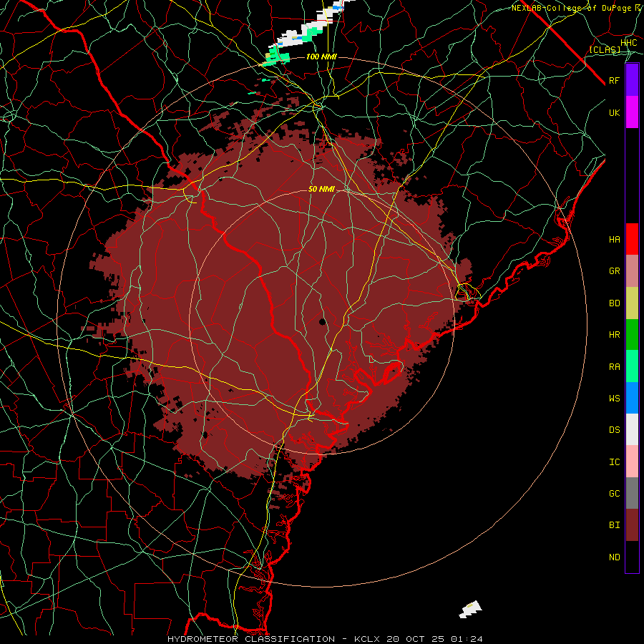The width and height of the screenshot is (644, 644).
Task: Click the KCLX station identifier
Action: [368, 639]
